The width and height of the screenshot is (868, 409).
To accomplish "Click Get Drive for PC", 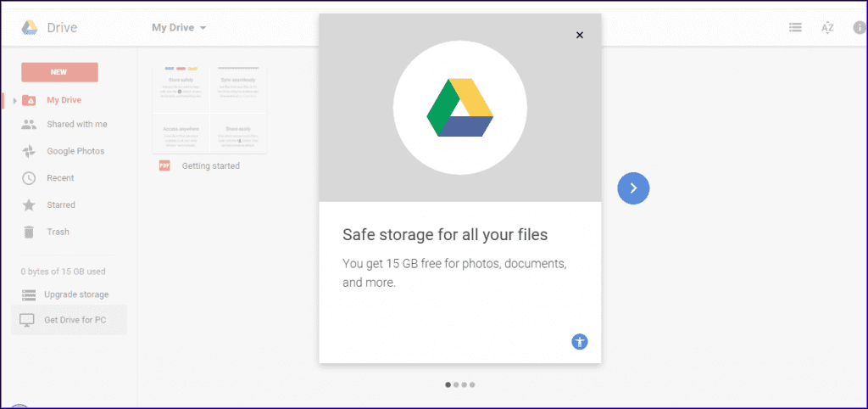I will pyautogui.click(x=70, y=320).
